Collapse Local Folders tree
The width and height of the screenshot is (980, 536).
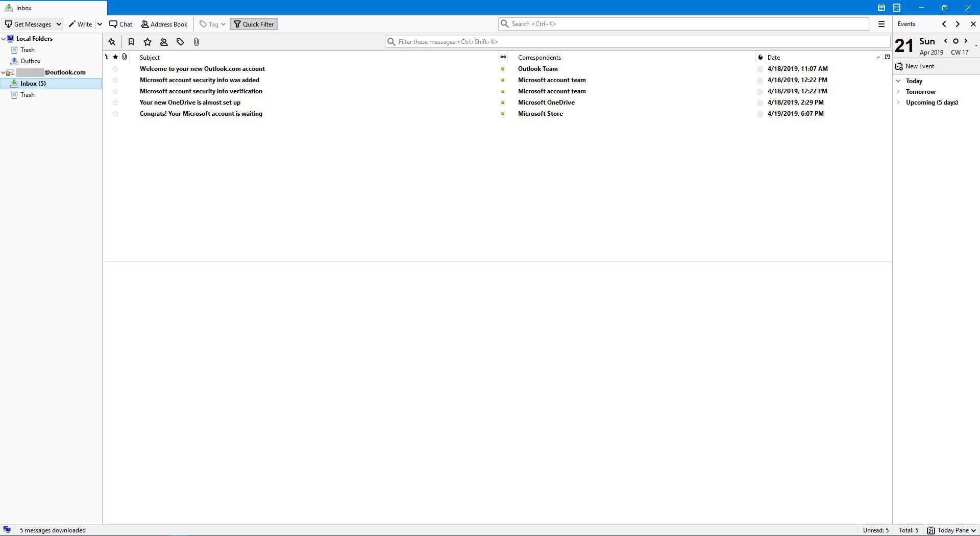click(4, 39)
